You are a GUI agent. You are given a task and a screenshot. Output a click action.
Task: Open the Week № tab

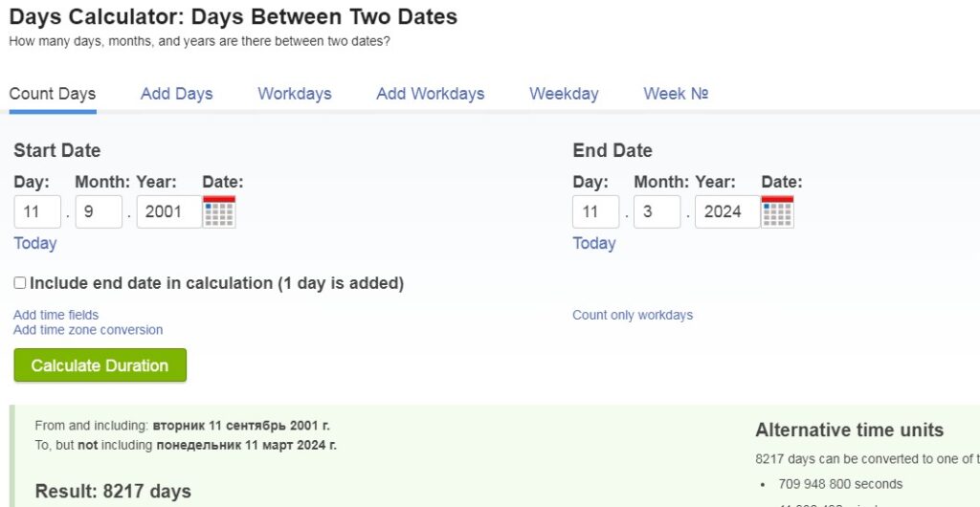[676, 94]
